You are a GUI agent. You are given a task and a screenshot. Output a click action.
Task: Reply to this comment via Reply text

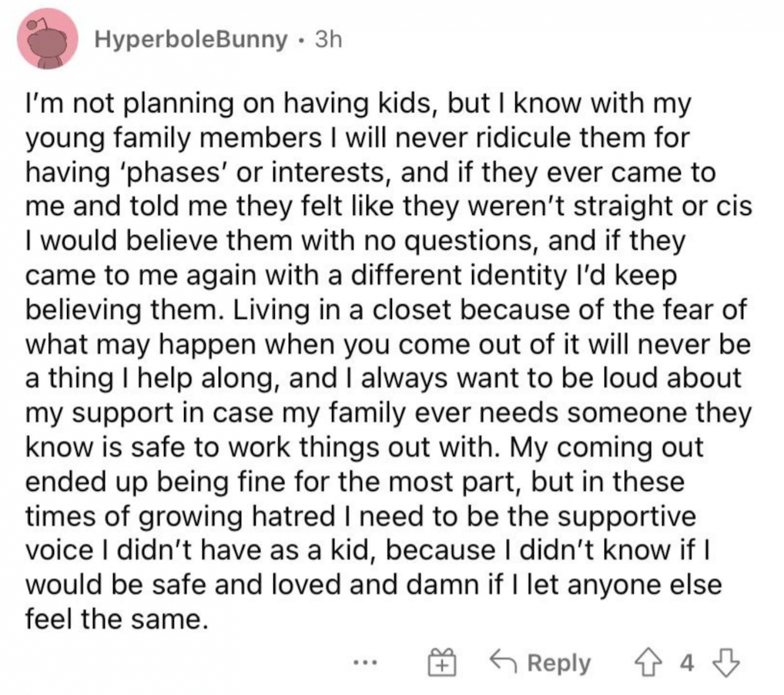[x=559, y=663]
